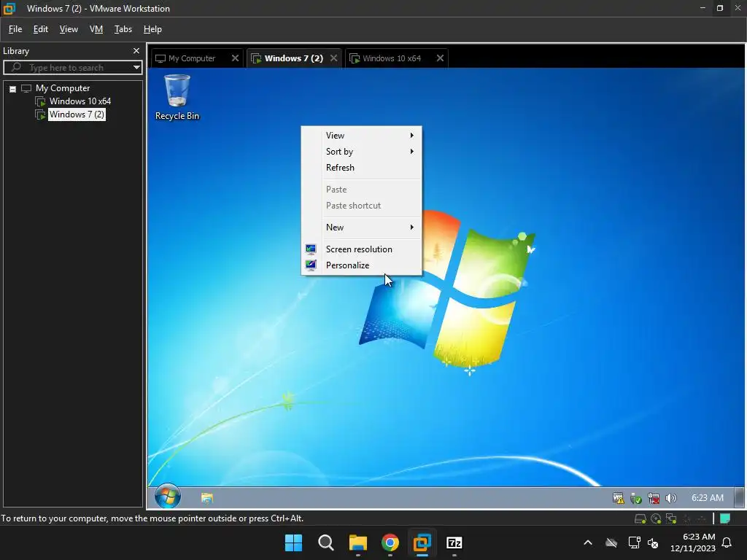Click the Windows 7 network tray icon
Viewport: 747px width, 560px height.
point(654,498)
